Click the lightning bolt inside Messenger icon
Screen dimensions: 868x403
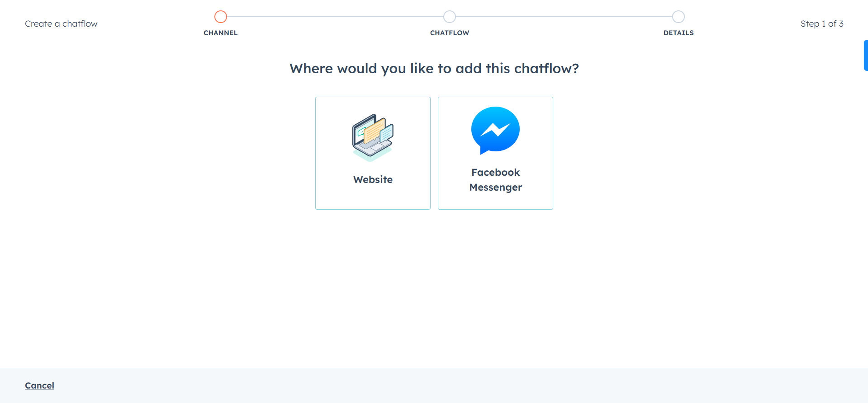click(495, 129)
